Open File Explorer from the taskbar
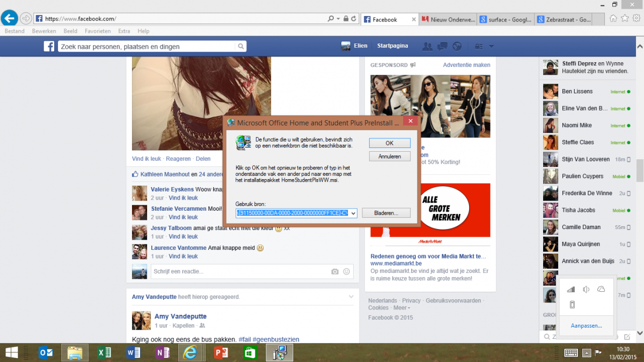The height and width of the screenshot is (362, 644). pos(75,352)
